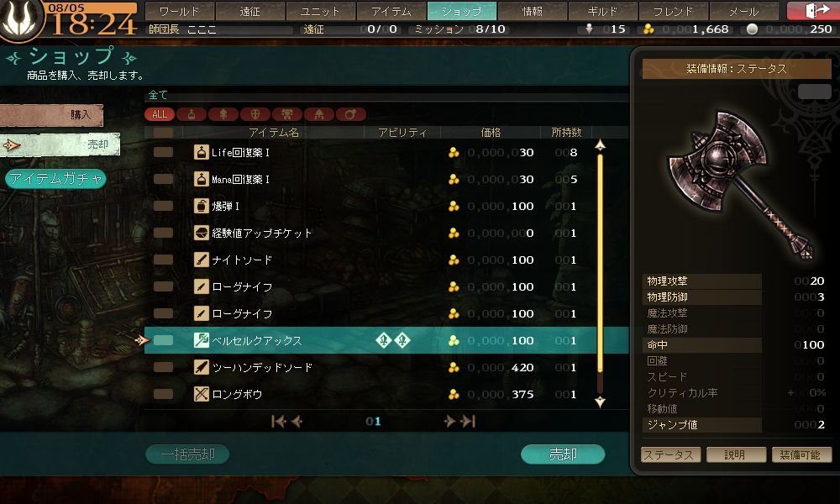This screenshot has height=504, width=840.
Task: Click the 爆弾Ⅰ bomb item icon
Action: coord(201,206)
